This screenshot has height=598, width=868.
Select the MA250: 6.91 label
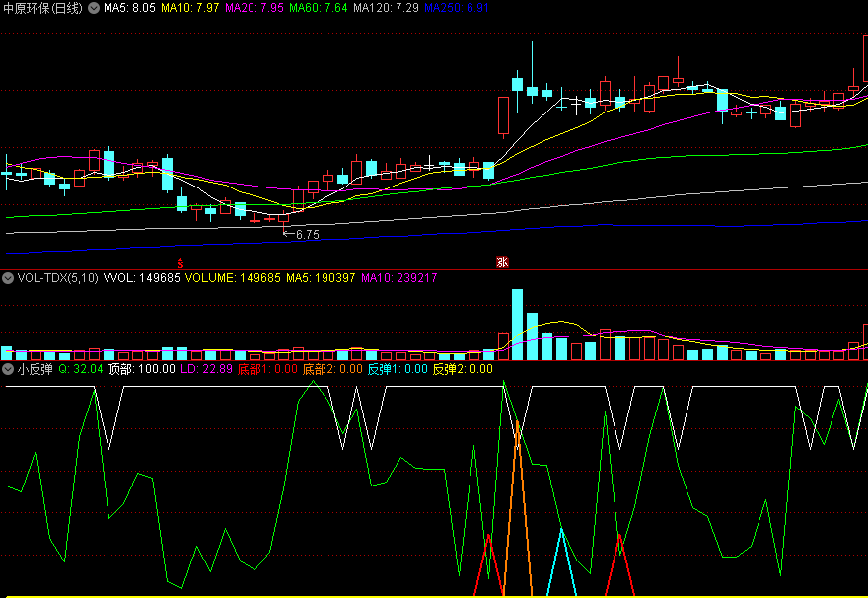(x=457, y=8)
